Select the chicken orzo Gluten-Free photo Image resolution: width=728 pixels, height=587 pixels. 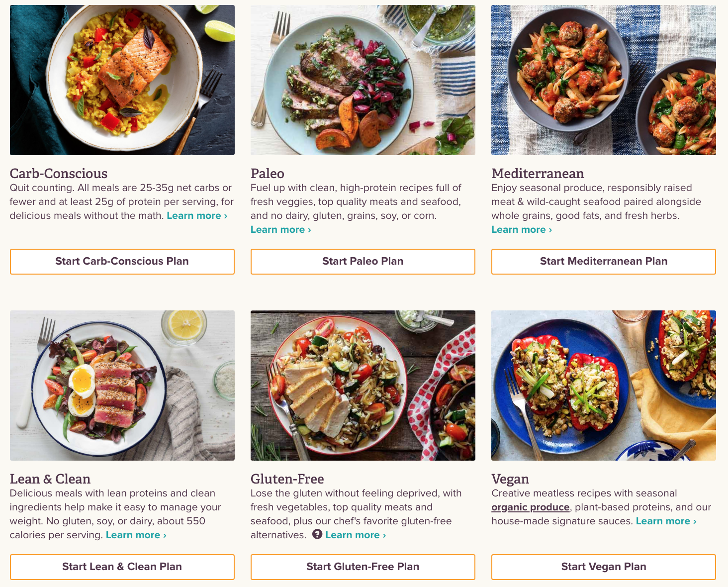[363, 386]
